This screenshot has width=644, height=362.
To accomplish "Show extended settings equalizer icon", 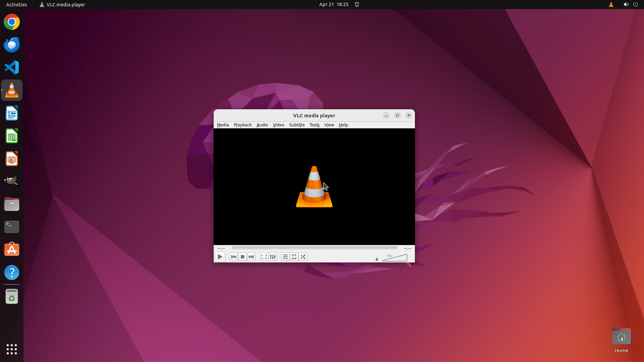I will (x=273, y=257).
